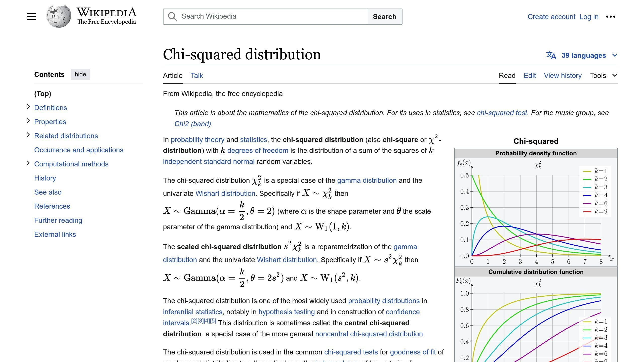
Task: Click the View history icon
Action: [562, 75]
